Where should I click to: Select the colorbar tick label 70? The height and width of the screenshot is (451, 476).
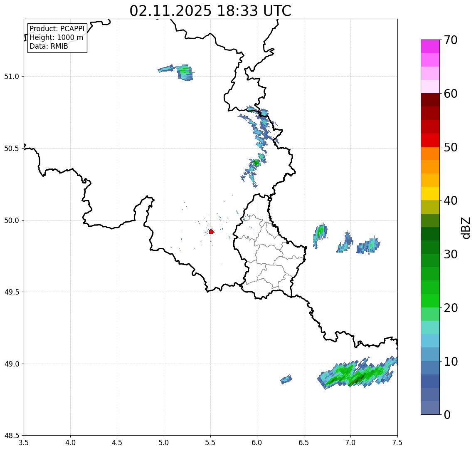(x=451, y=40)
